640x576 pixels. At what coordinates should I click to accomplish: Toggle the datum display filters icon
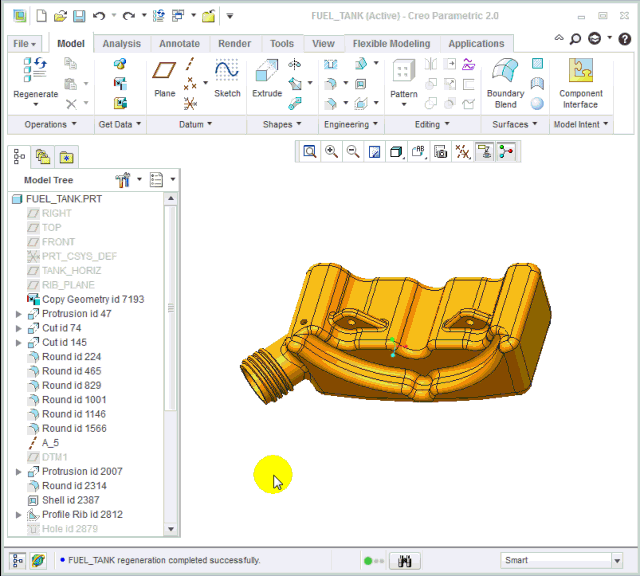click(462, 152)
